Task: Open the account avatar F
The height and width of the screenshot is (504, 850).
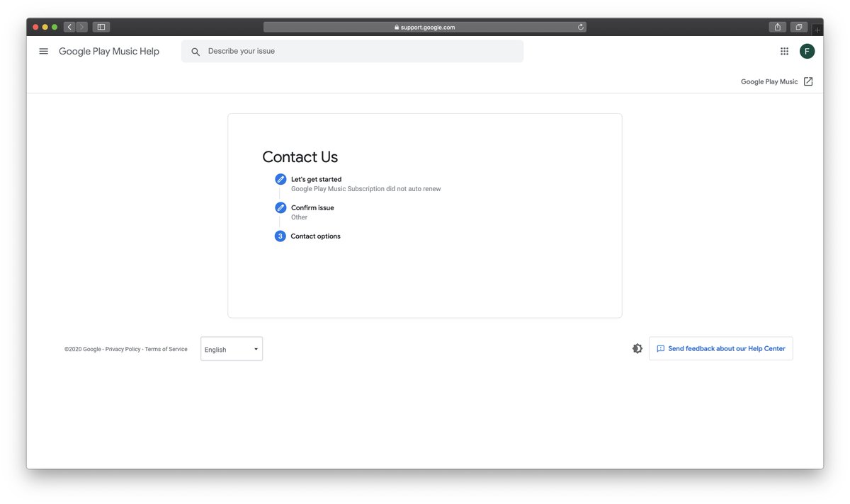Action: 807,51
